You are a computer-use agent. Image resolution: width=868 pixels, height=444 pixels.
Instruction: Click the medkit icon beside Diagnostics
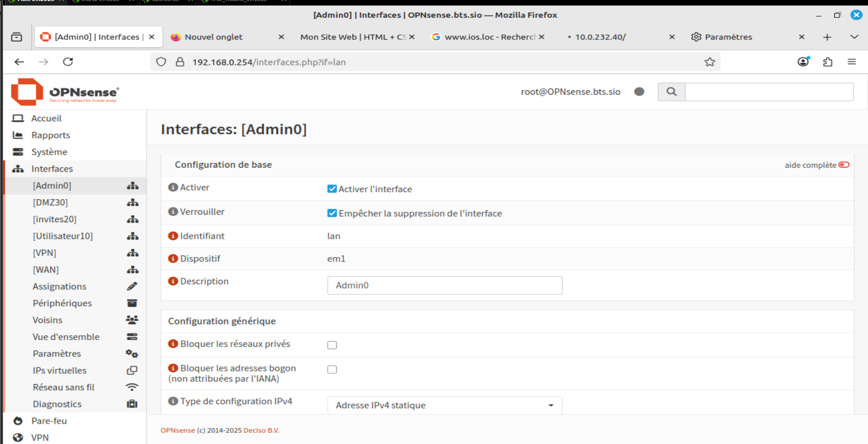point(132,404)
